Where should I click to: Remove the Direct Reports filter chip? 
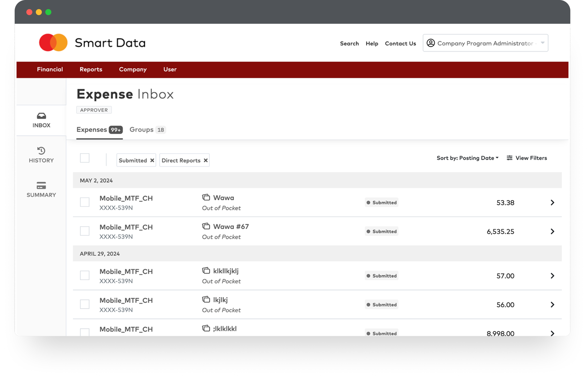click(206, 160)
